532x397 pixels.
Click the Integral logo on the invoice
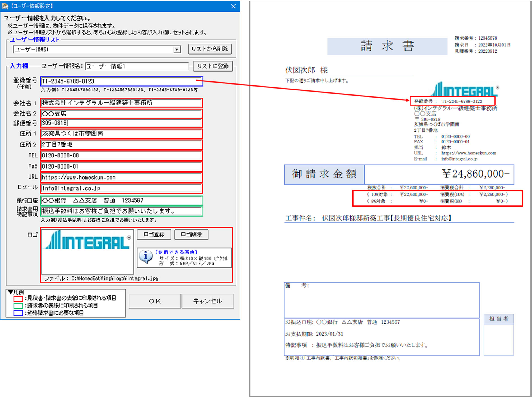click(x=465, y=90)
